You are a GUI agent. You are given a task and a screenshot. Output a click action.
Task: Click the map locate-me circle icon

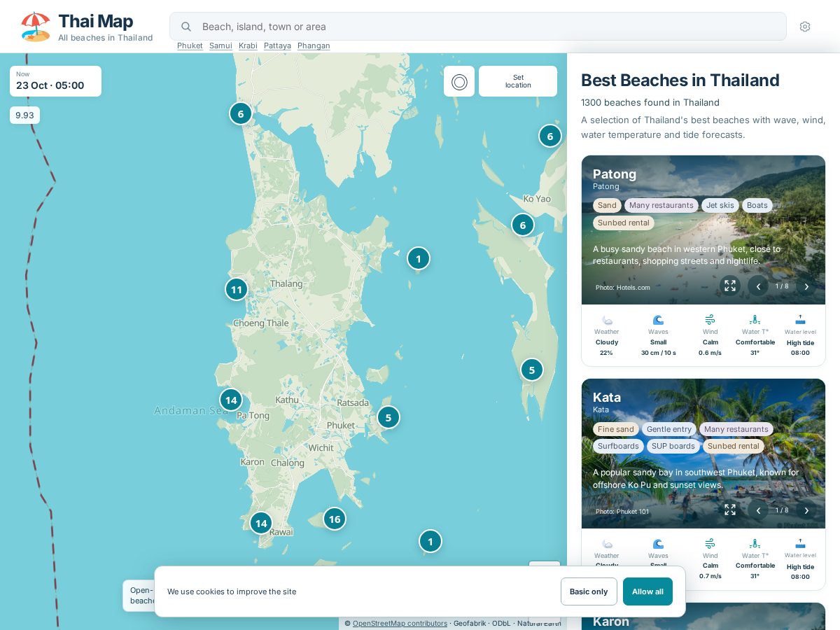(459, 82)
